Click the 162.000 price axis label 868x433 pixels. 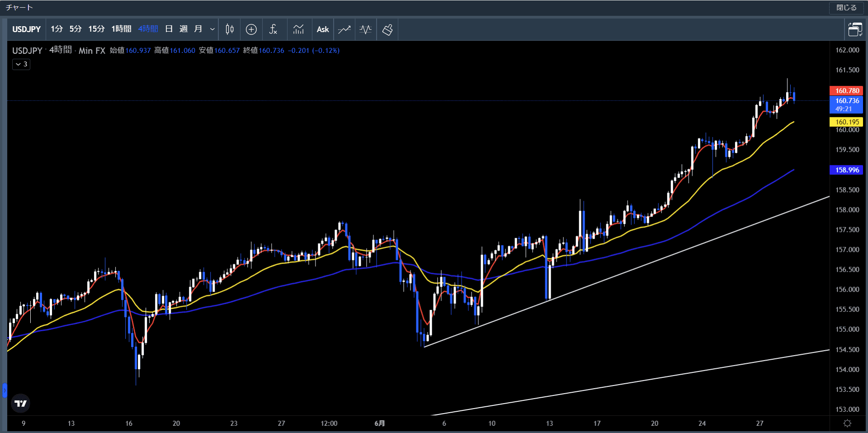(847, 50)
